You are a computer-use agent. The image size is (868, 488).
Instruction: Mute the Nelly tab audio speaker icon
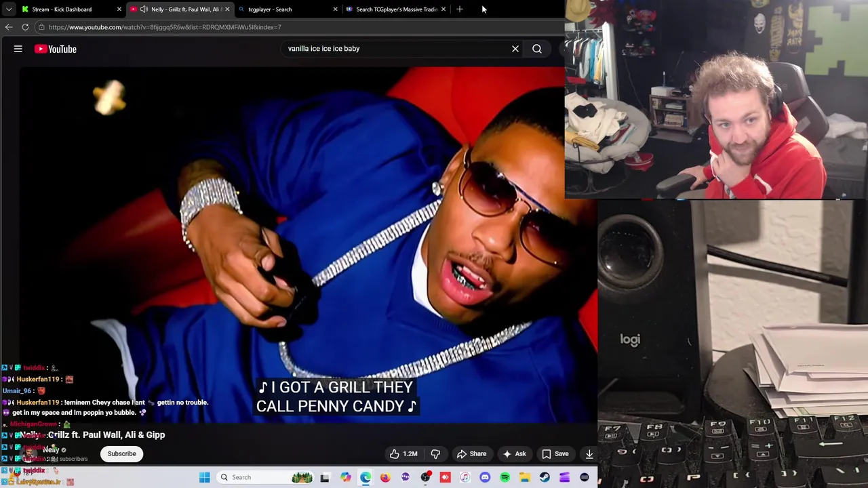pos(144,9)
